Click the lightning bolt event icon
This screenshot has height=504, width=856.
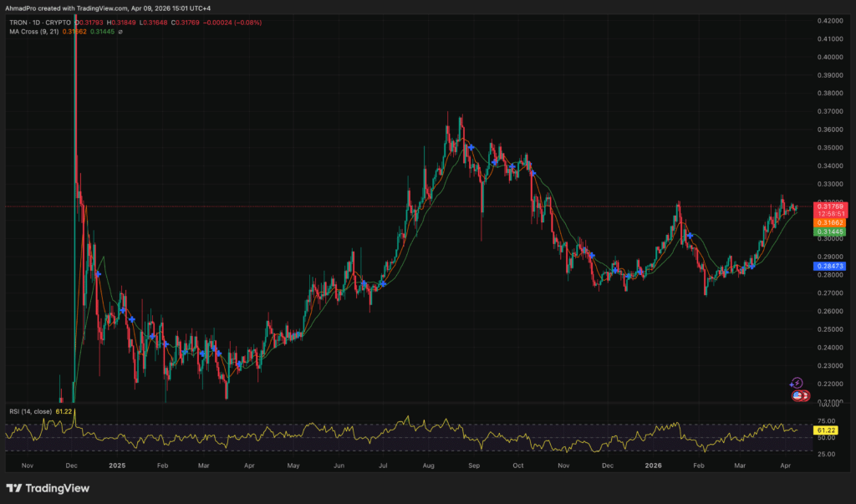(797, 383)
